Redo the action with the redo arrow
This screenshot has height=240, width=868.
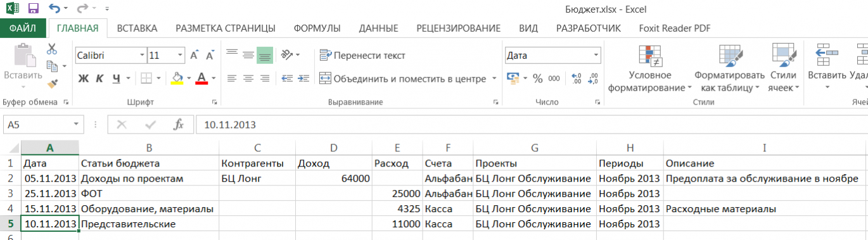tap(82, 9)
